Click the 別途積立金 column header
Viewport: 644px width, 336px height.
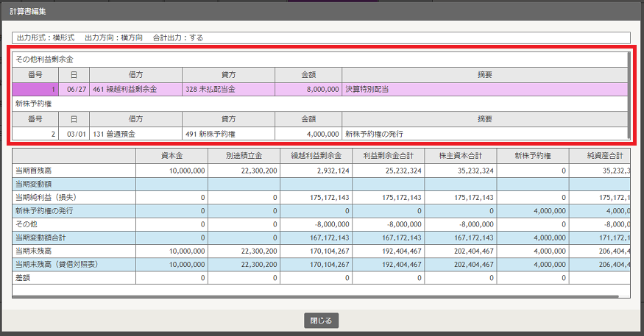[x=244, y=156]
